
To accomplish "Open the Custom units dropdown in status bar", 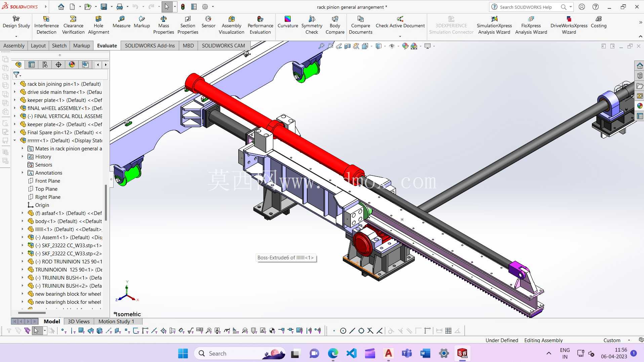I will (629, 340).
